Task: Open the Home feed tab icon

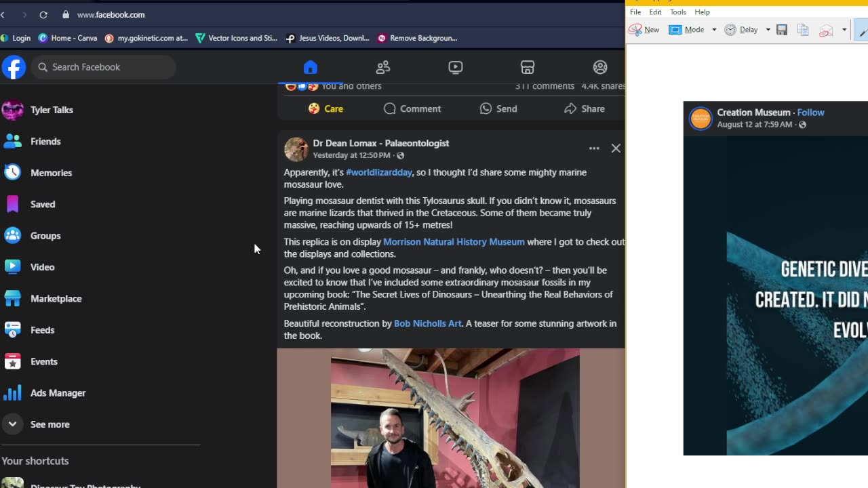Action: [310, 67]
